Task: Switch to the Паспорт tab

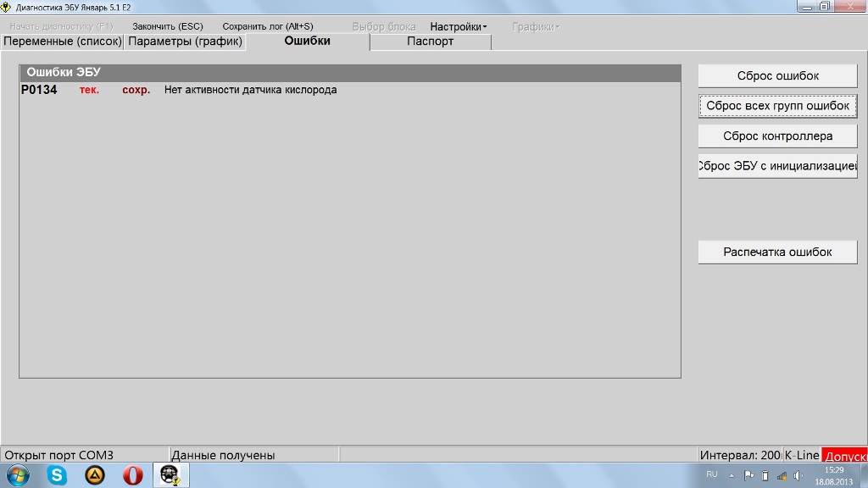Action: coord(430,42)
